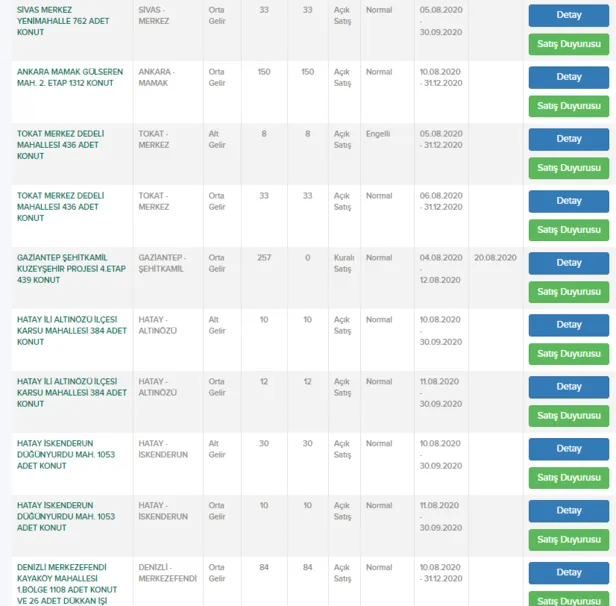Image resolution: width=616 pixels, height=606 pixels.
Task: Open Satış Duyurusu for Tokat Dedeli Engelli row
Action: pos(568,168)
